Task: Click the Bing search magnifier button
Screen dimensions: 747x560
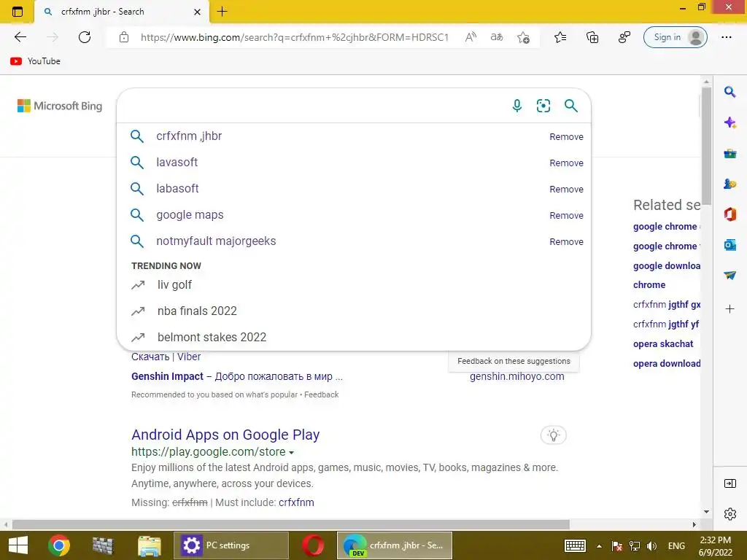Action: (570, 106)
